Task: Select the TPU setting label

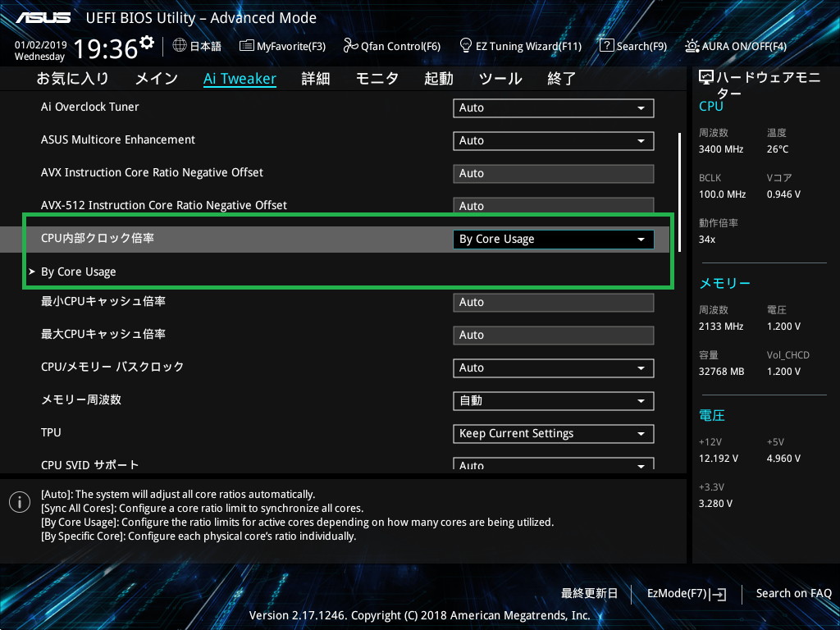Action: (x=51, y=432)
